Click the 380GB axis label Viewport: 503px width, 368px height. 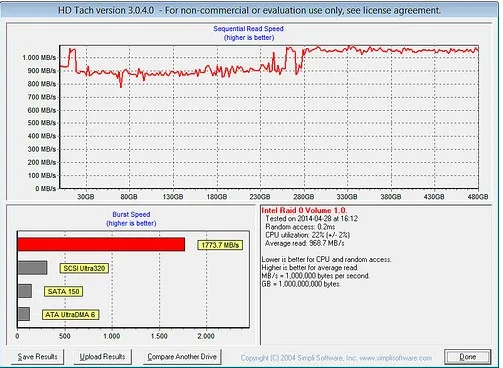point(391,197)
